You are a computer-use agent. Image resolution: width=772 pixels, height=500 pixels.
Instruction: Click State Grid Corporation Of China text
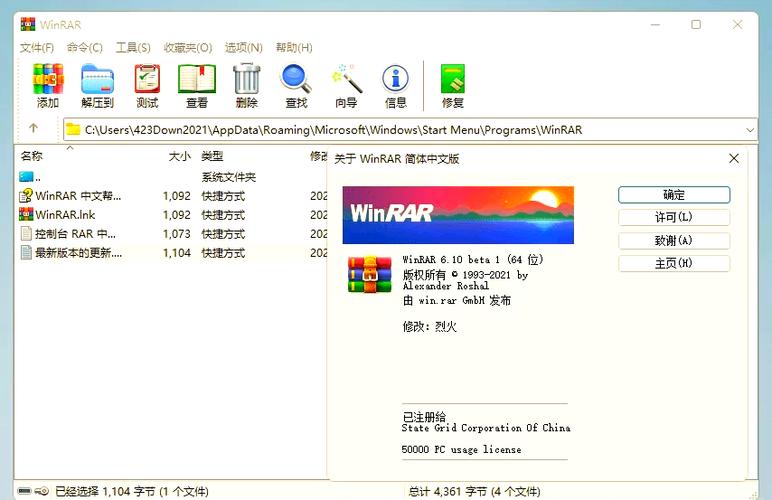coord(486,428)
